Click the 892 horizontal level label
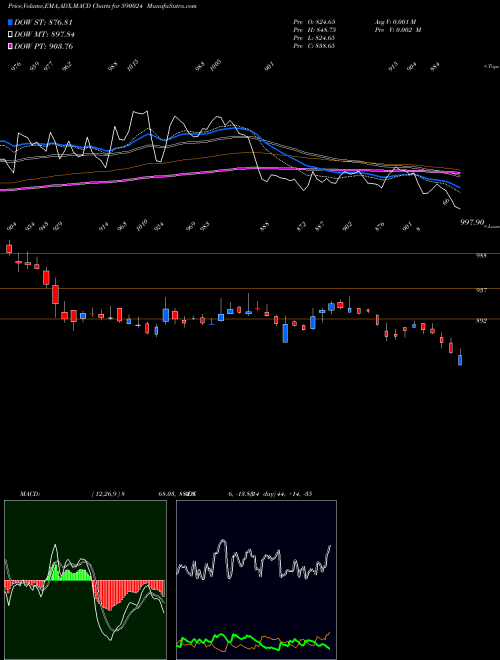Image resolution: width=500 pixels, height=660 pixels. pos(482,320)
